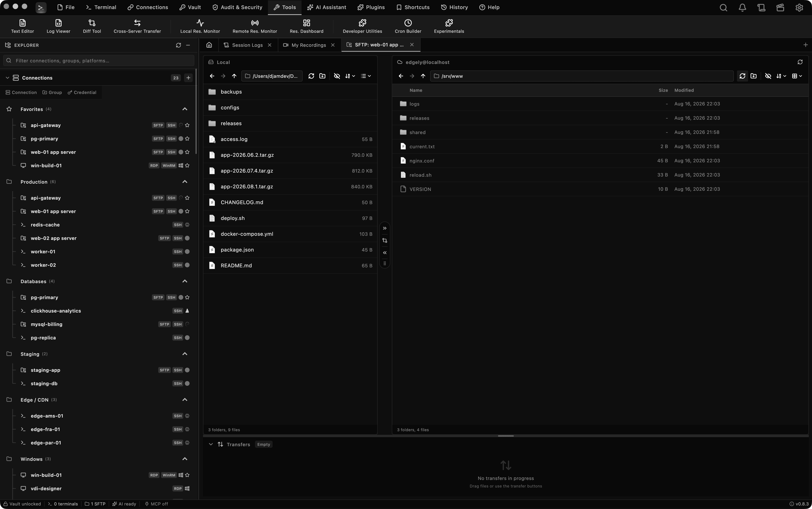Switch to Session Logs tab
Screen dimensions: 812x509
(248, 45)
